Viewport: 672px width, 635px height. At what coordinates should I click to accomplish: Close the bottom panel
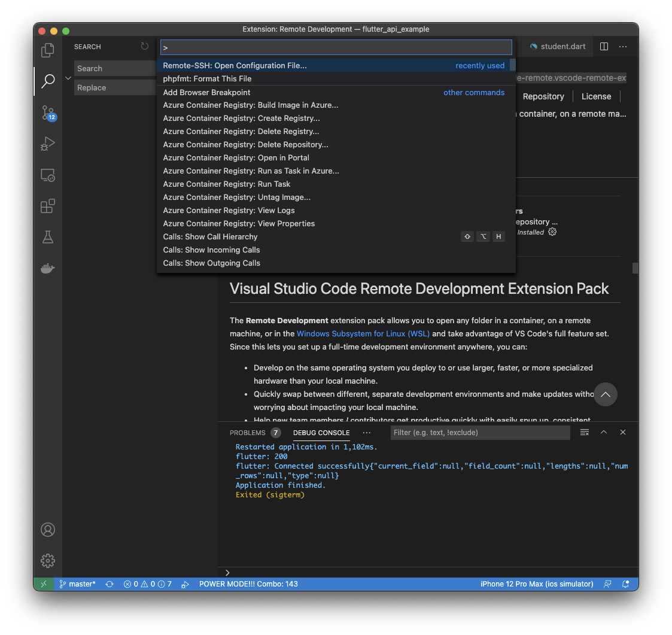(x=623, y=432)
